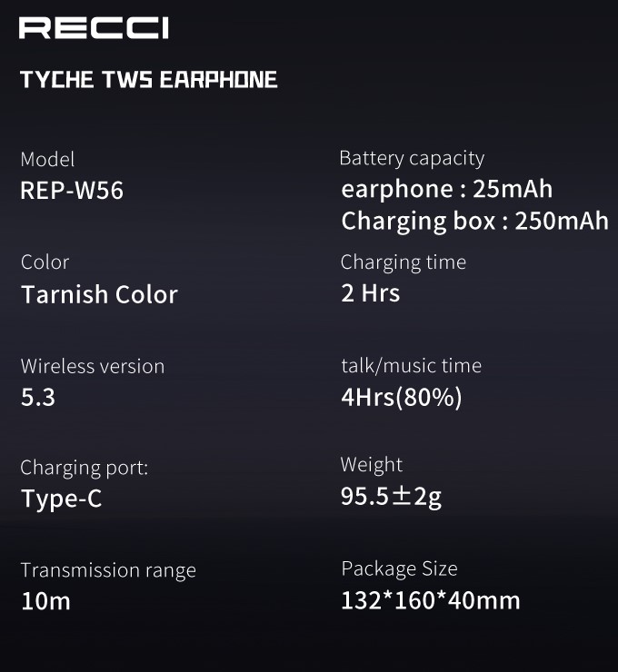The image size is (618, 672).
Task: Click the Battery capacity label
Action: 412,159
